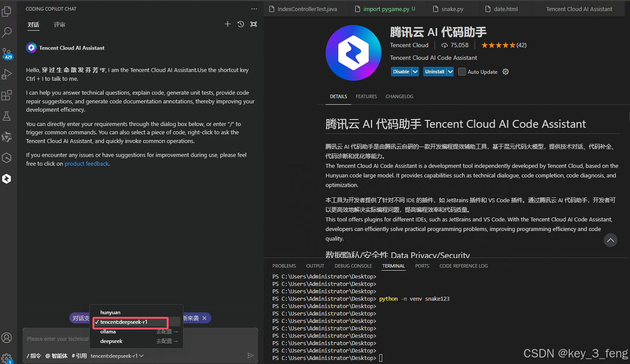
Task: Open the Accounts icon in activity bar
Action: (7, 338)
